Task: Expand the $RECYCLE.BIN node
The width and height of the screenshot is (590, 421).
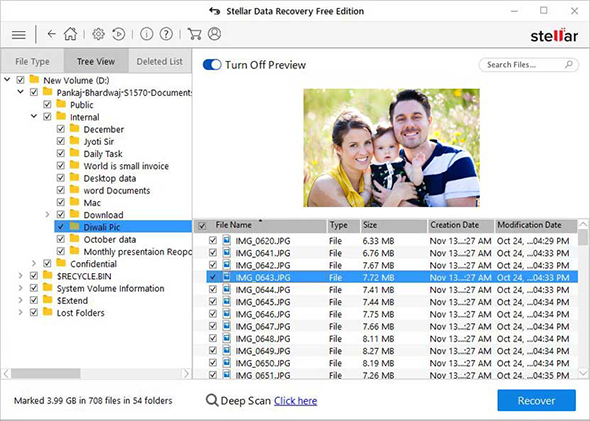Action: (x=20, y=276)
